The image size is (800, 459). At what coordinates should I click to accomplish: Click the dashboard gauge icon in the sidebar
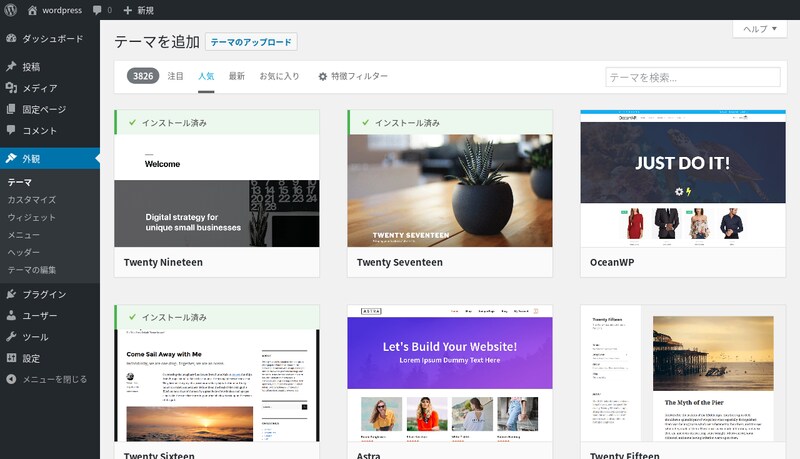(x=11, y=38)
